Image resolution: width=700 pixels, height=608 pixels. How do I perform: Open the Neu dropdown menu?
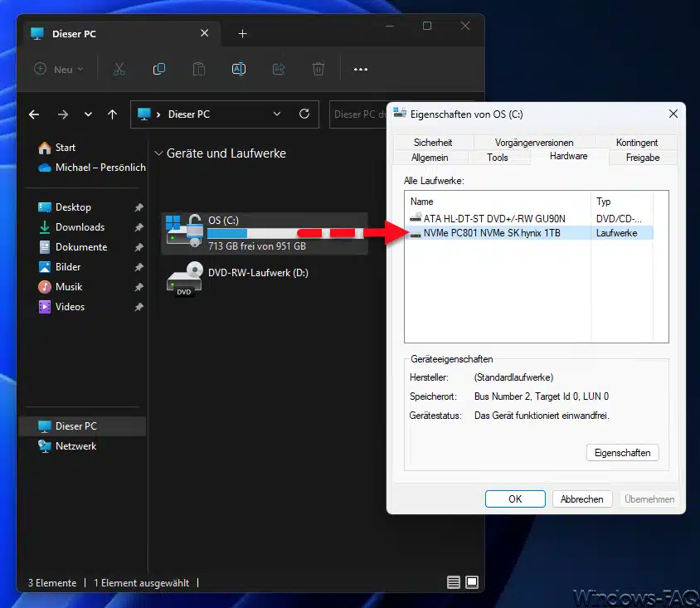(x=59, y=69)
